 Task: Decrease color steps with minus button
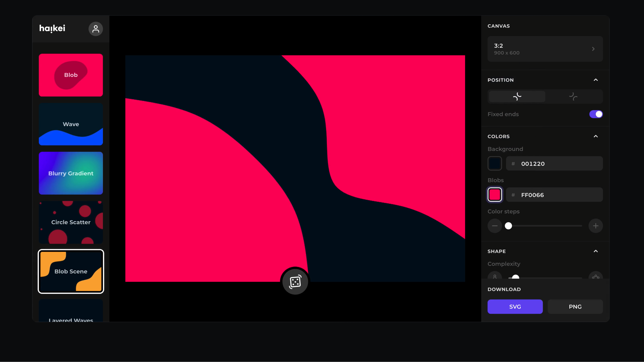(x=494, y=226)
